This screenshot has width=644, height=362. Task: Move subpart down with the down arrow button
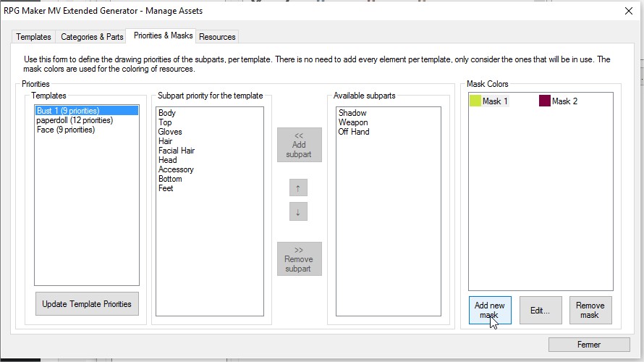298,211
